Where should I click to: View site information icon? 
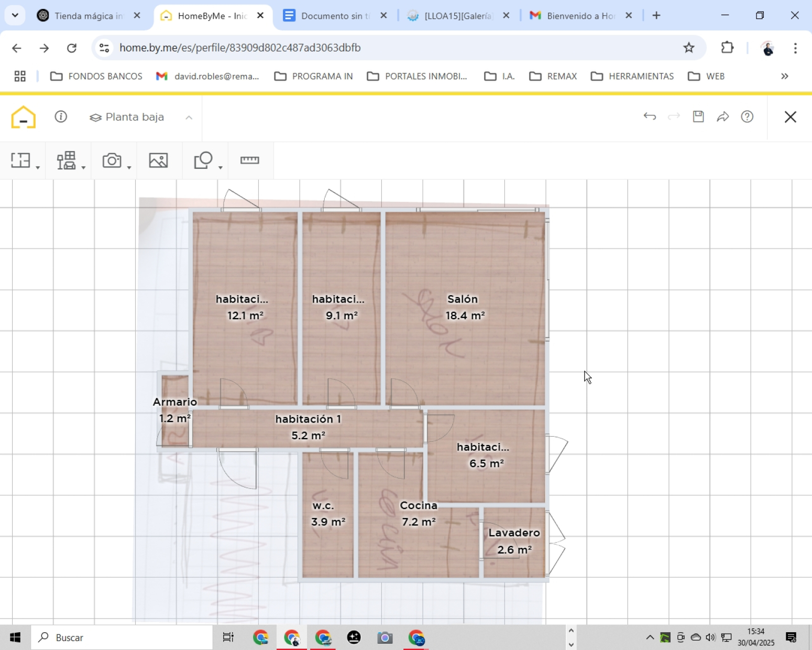(x=104, y=48)
